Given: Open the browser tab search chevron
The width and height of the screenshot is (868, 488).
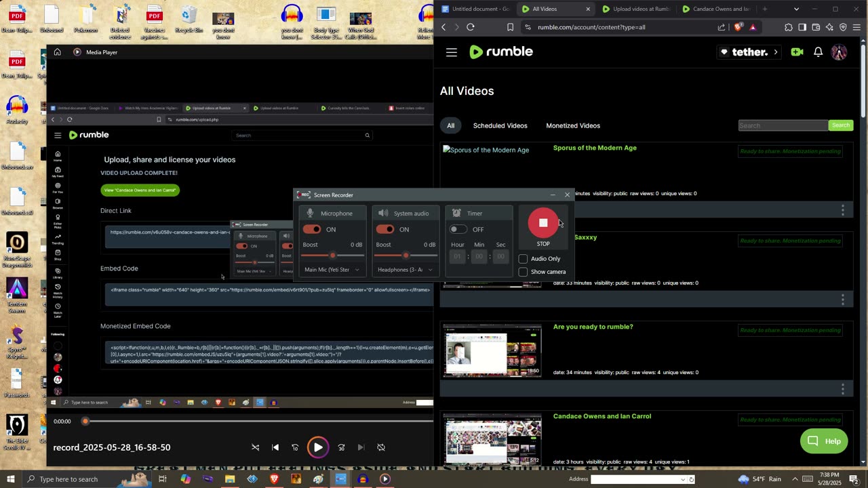Looking at the screenshot, I should [x=796, y=9].
